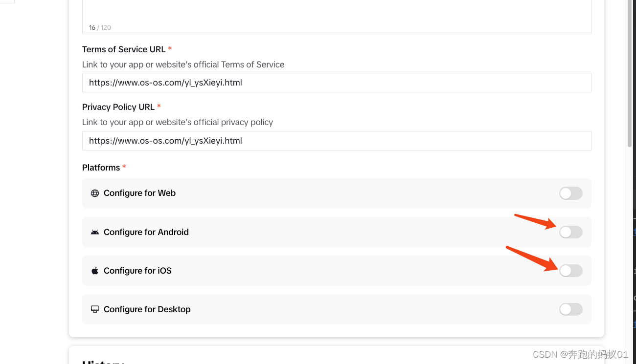Select the Configure for Web label
636x364 pixels.
[139, 193]
